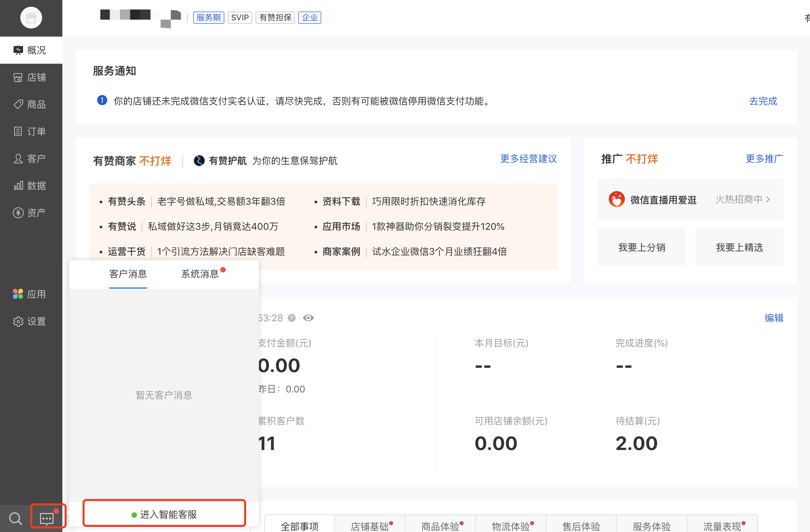This screenshot has height=532, width=810.
Task: Open the 客户 customers section
Action: 31,159
